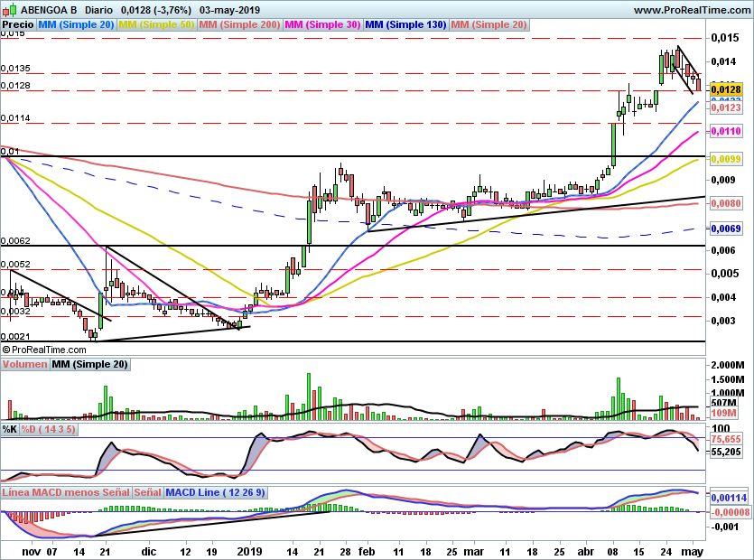The height and width of the screenshot is (560, 754).
Task: Click the yellow MM (Simple 50) label
Action: (156, 24)
